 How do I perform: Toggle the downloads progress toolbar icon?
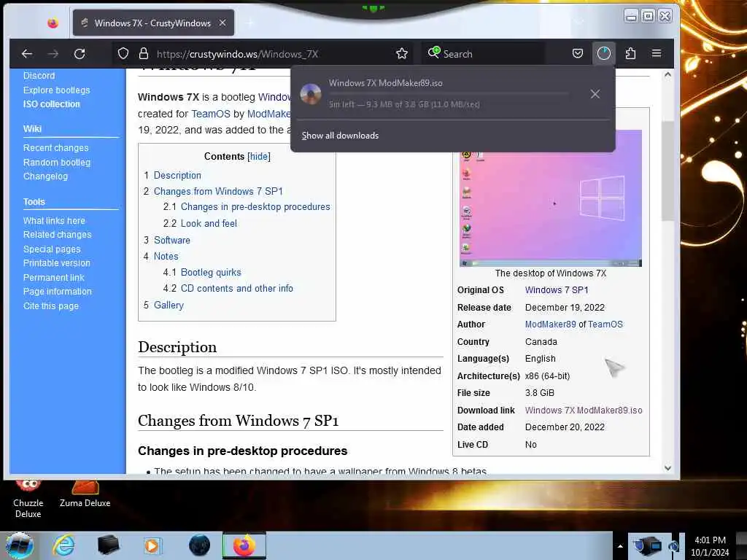pyautogui.click(x=603, y=53)
